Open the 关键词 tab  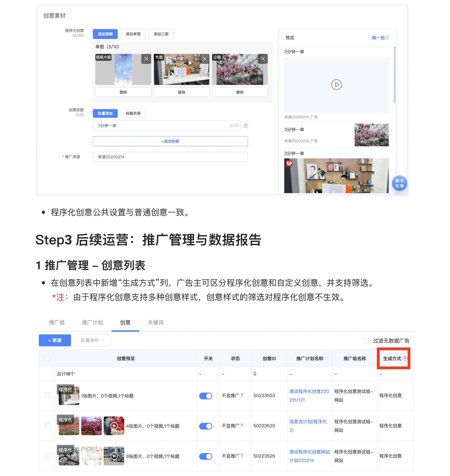point(155,322)
